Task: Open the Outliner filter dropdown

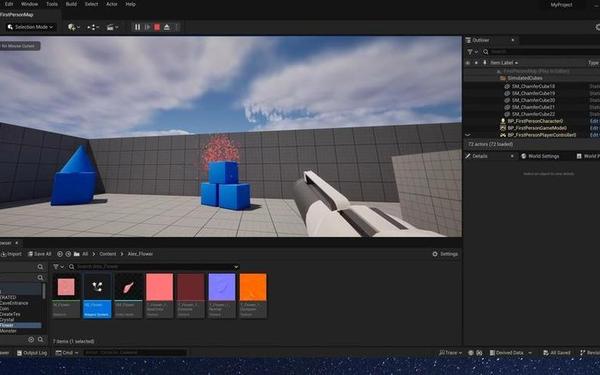Action: coord(472,52)
